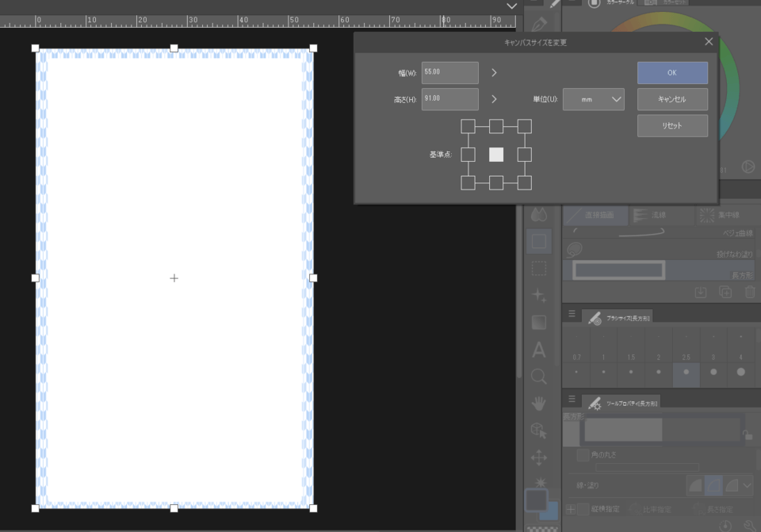Click the 角の丸さ slider bar
Viewport: 761px width, 532px height.
tap(647, 468)
